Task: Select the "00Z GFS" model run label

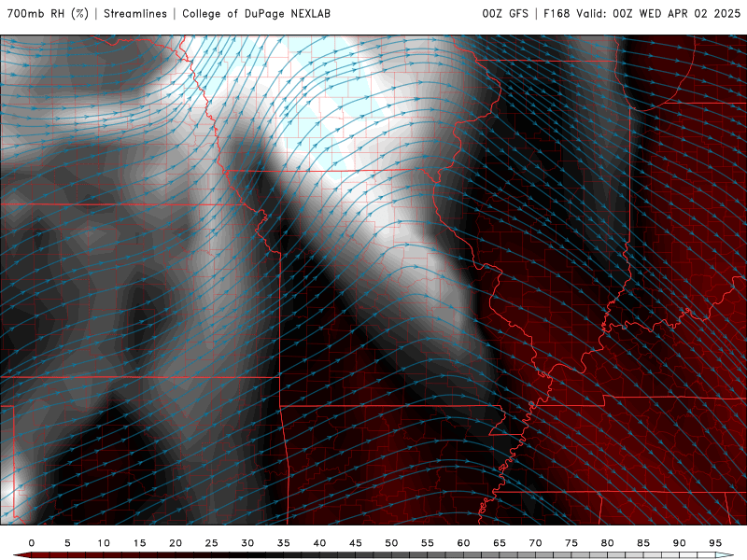Action: [x=505, y=14]
